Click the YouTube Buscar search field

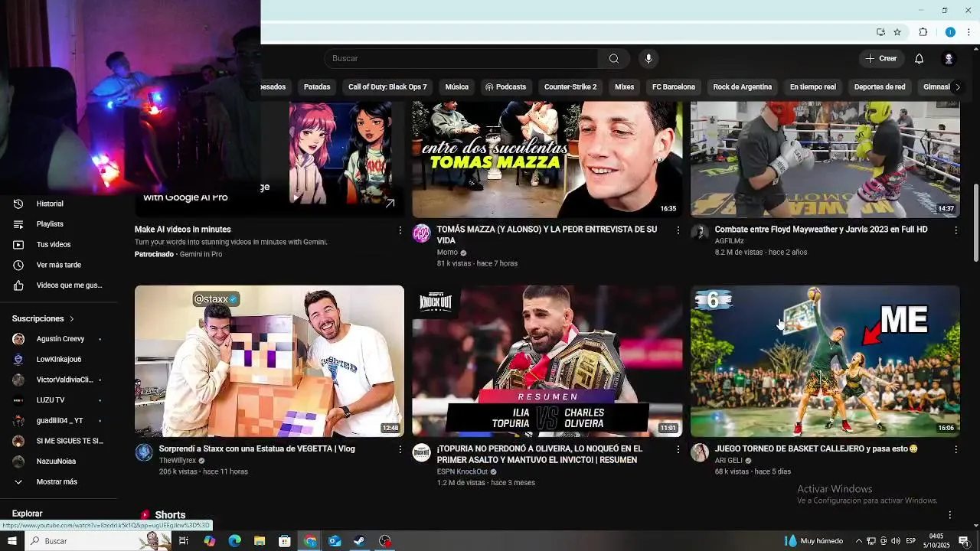(462, 59)
